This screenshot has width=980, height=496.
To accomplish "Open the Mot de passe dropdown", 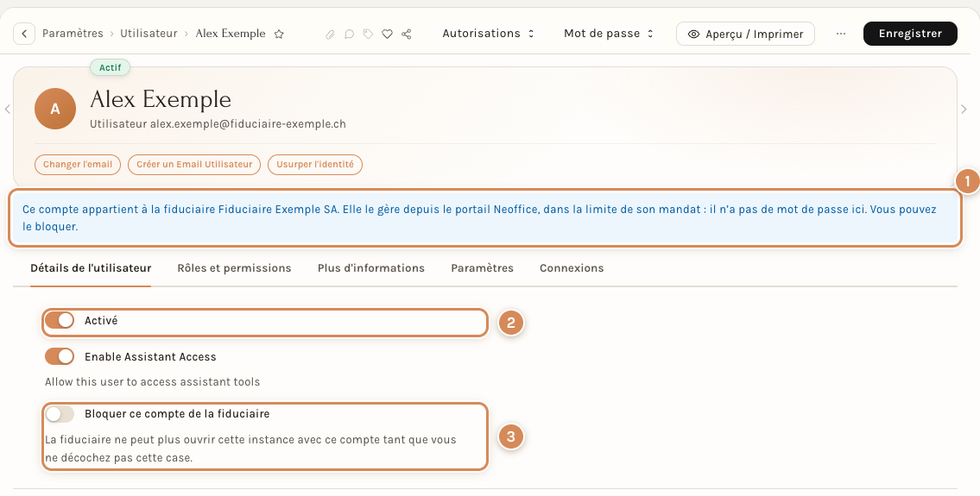I will 608,34.
